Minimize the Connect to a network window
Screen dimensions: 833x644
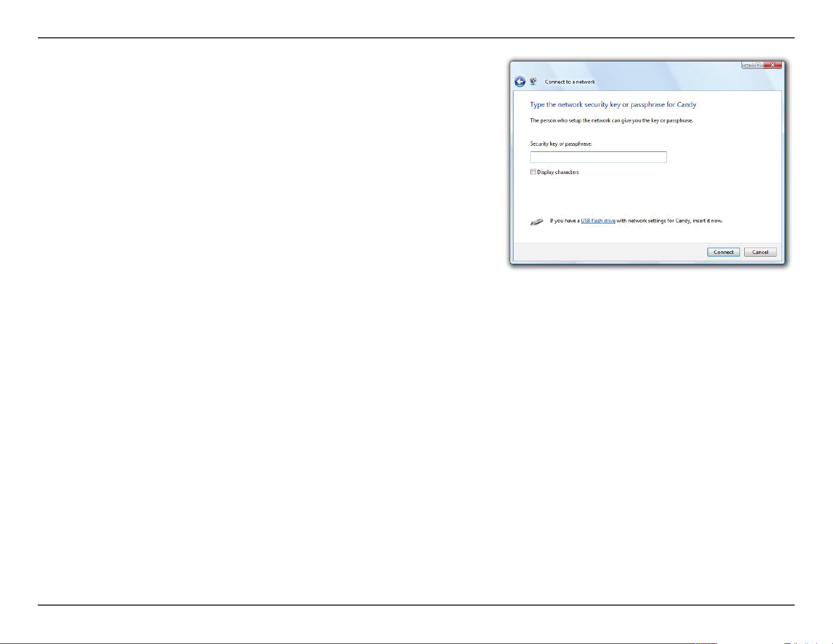tap(747, 65)
